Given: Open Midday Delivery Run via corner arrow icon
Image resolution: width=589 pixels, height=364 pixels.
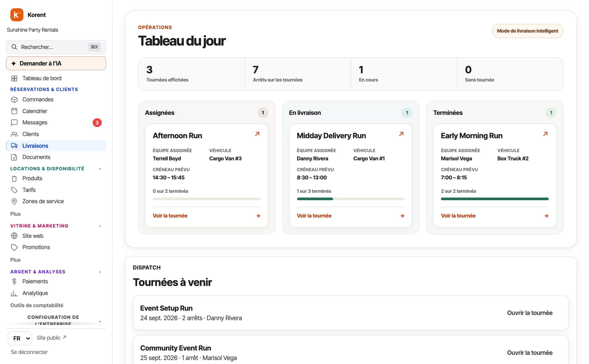Looking at the screenshot, I should [401, 134].
